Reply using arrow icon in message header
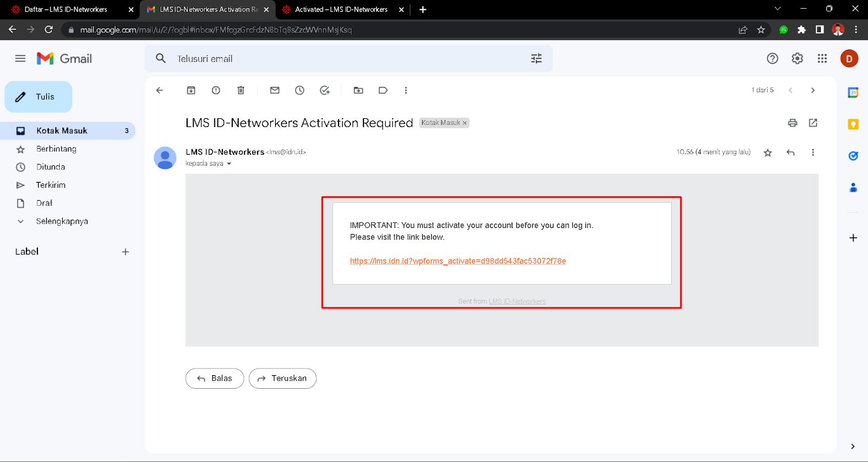The image size is (868, 462). [x=790, y=153]
